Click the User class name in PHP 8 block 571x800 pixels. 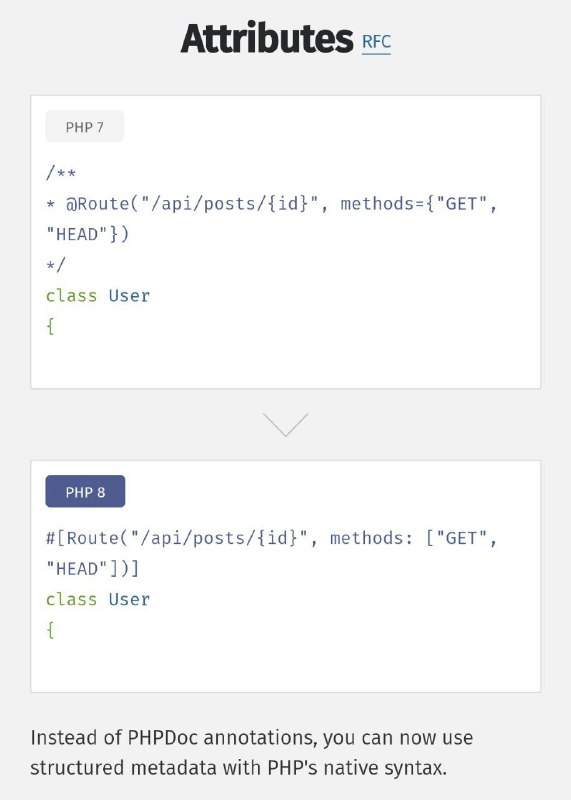point(129,599)
